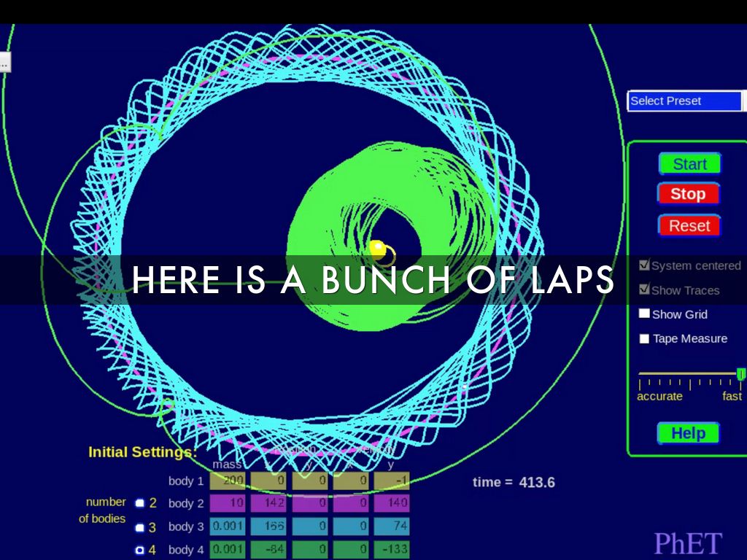The width and height of the screenshot is (747, 560).
Task: Click body 4 y-velocity field showing -133
Action: coord(392,549)
